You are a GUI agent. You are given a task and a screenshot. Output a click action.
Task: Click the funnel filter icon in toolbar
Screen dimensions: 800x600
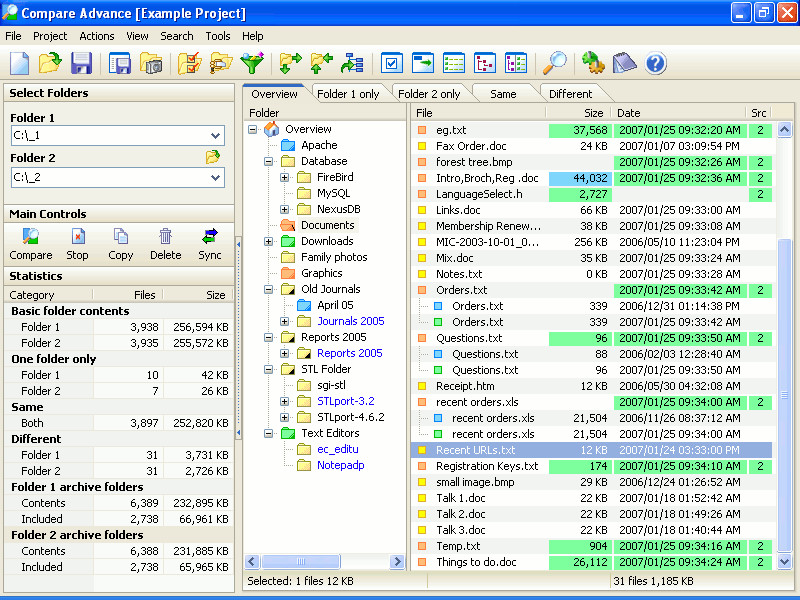pyautogui.click(x=252, y=64)
